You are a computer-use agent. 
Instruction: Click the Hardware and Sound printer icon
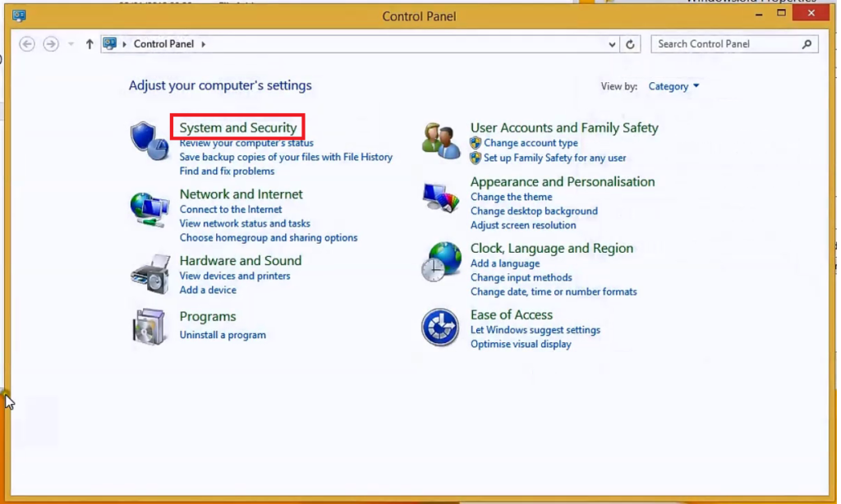151,273
